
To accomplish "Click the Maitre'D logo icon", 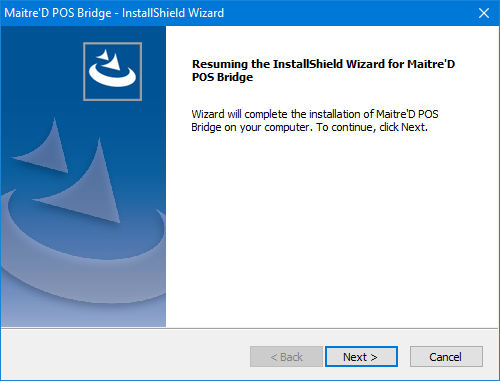I will pos(113,71).
